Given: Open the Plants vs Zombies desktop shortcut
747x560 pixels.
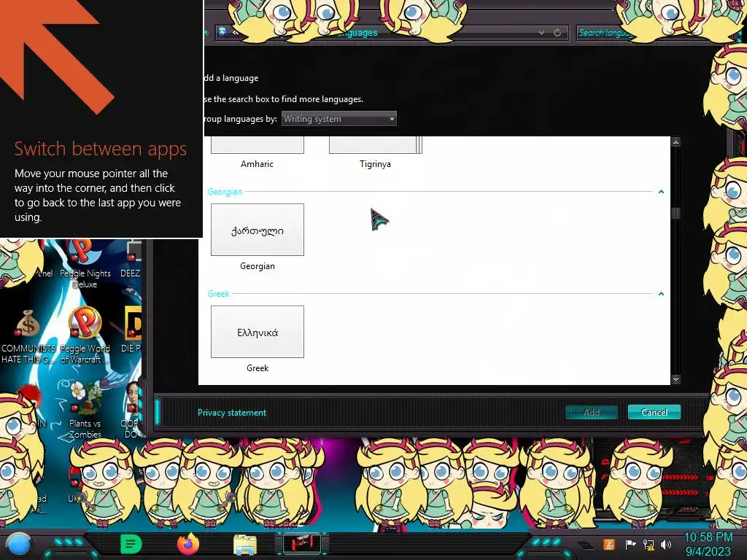Looking at the screenshot, I should click(85, 409).
